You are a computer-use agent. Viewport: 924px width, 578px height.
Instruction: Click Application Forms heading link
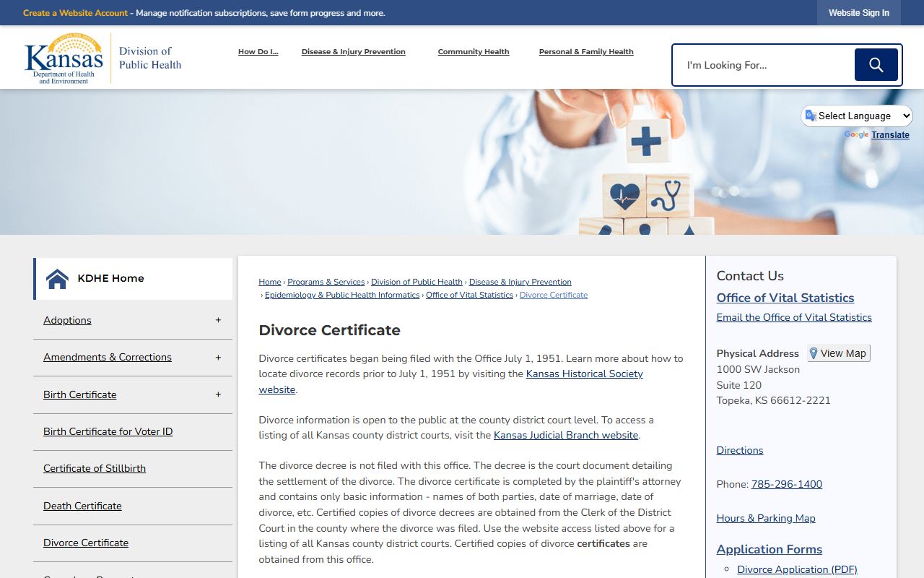(x=770, y=549)
